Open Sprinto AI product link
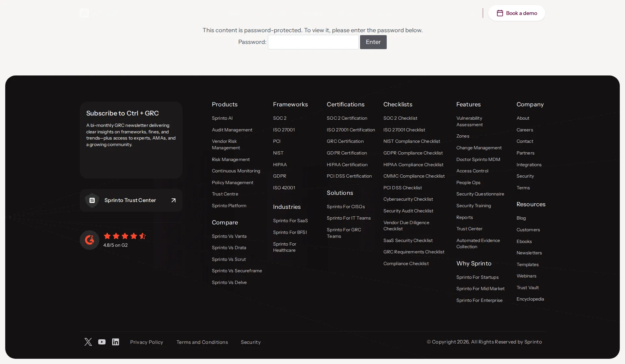 point(222,118)
